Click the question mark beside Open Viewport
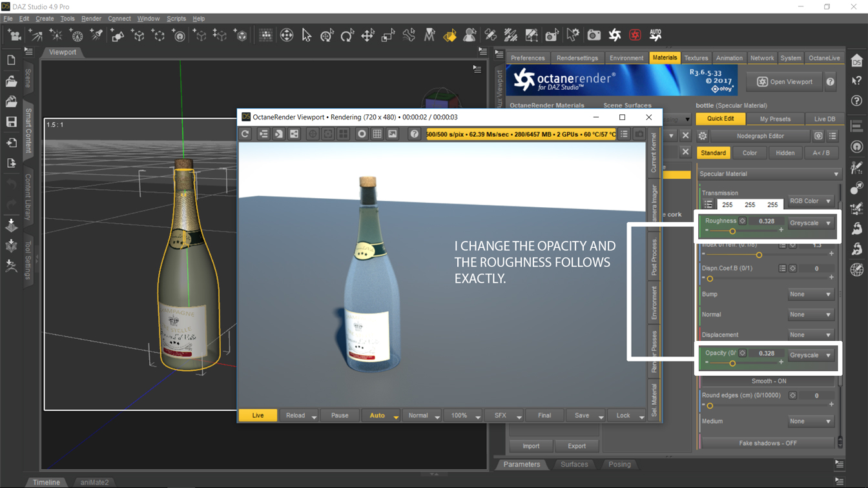 pyautogui.click(x=831, y=82)
